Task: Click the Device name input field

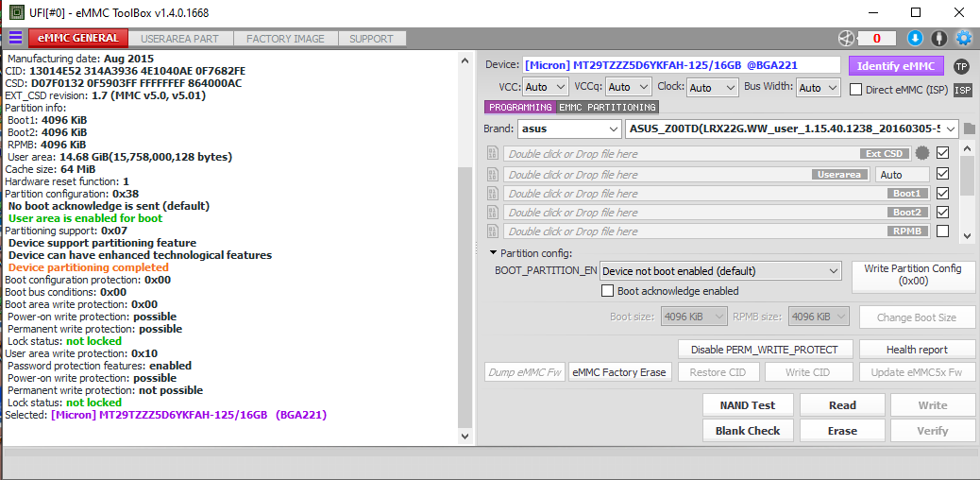Action: point(682,65)
